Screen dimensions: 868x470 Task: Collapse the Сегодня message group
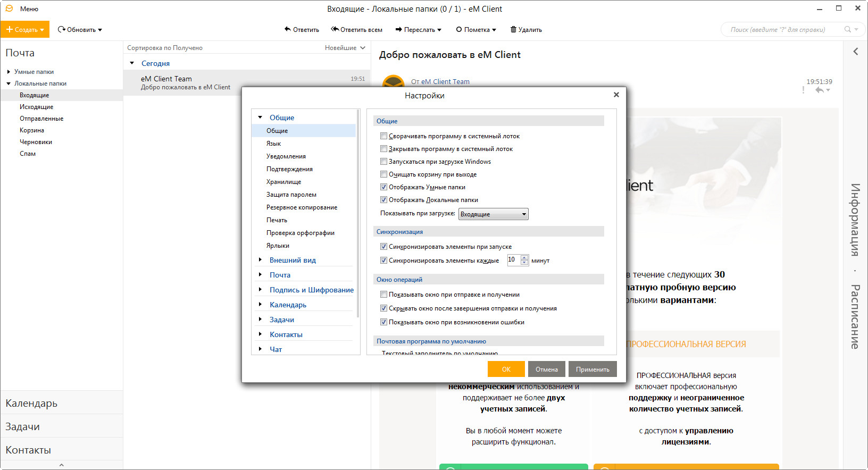pyautogui.click(x=132, y=63)
